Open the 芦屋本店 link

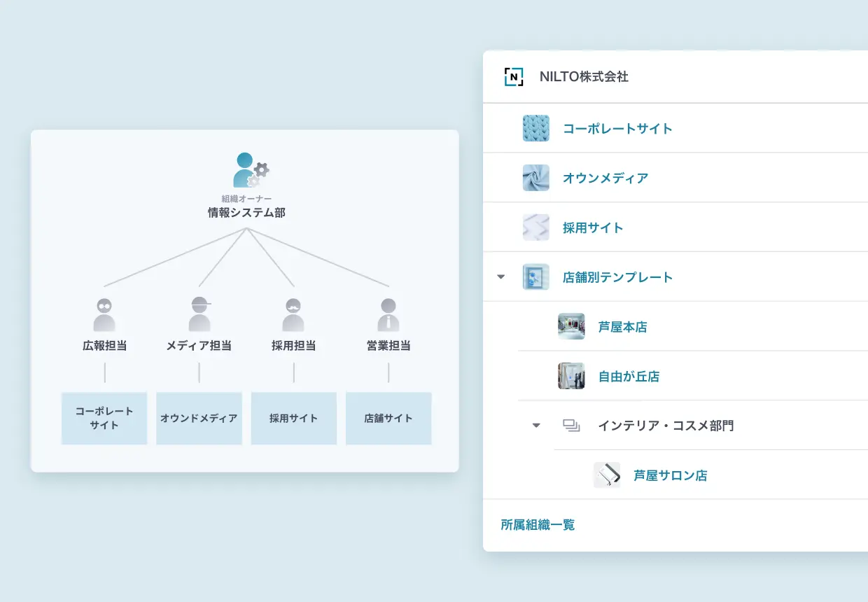(x=622, y=327)
